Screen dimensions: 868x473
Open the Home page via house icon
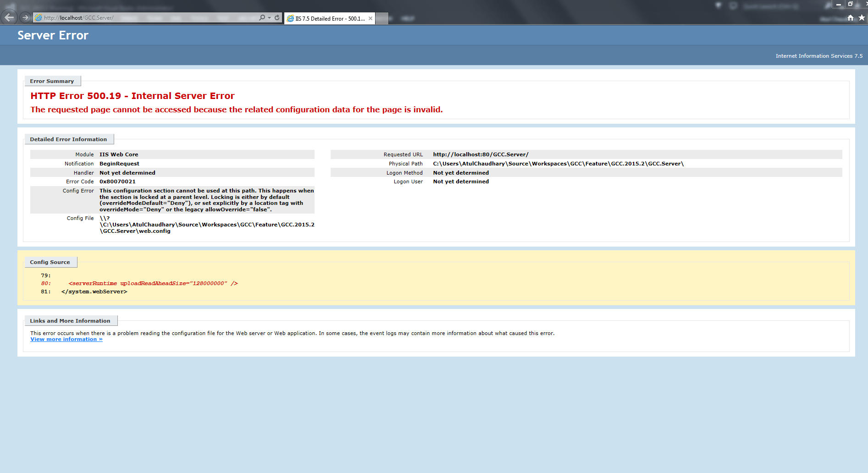(x=851, y=18)
